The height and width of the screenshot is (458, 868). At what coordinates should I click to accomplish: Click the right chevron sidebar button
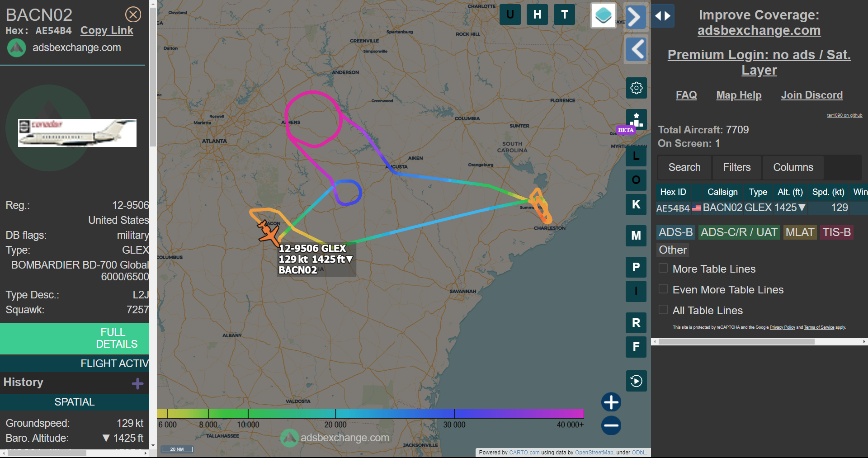pos(635,17)
